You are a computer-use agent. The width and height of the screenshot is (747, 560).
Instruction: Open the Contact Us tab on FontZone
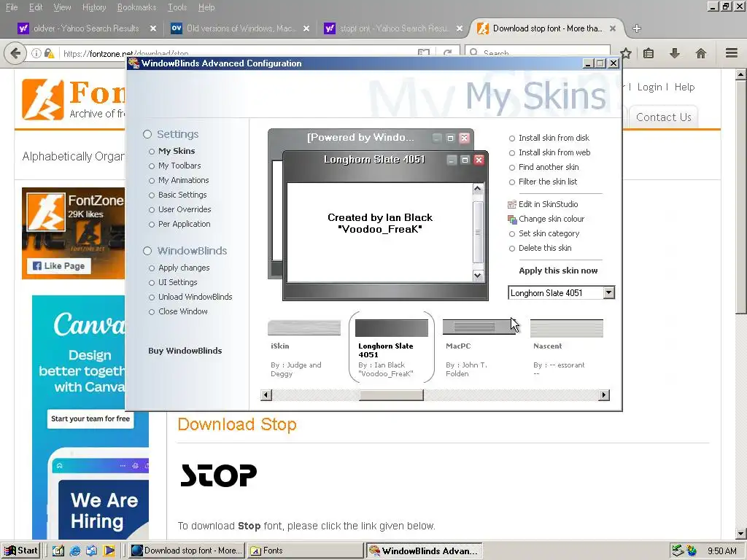pos(663,117)
